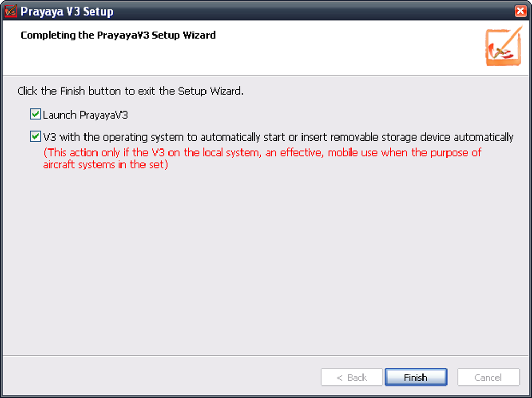Click the red note about the local system
The width and height of the screenshot is (532, 398).
tap(262, 153)
